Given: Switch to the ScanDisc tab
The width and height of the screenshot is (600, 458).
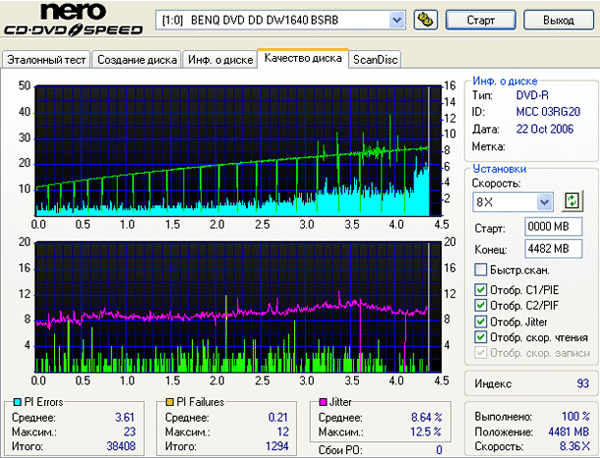Looking at the screenshot, I should [375, 60].
